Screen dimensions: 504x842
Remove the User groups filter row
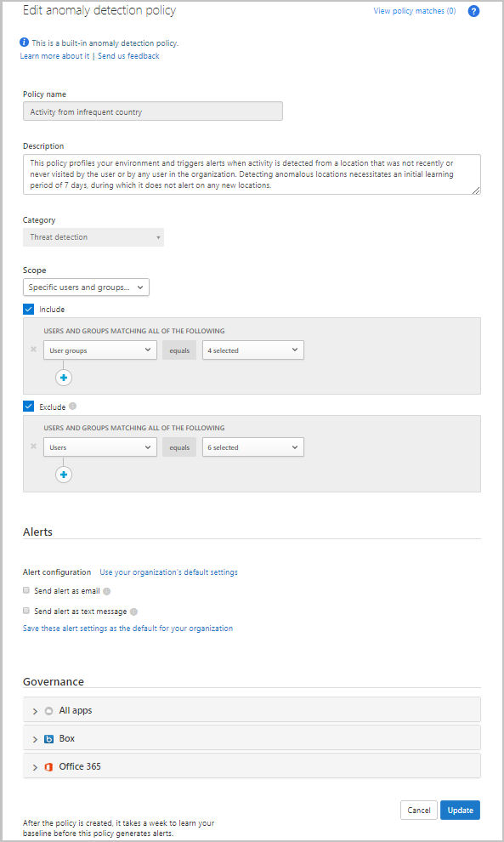click(x=33, y=350)
